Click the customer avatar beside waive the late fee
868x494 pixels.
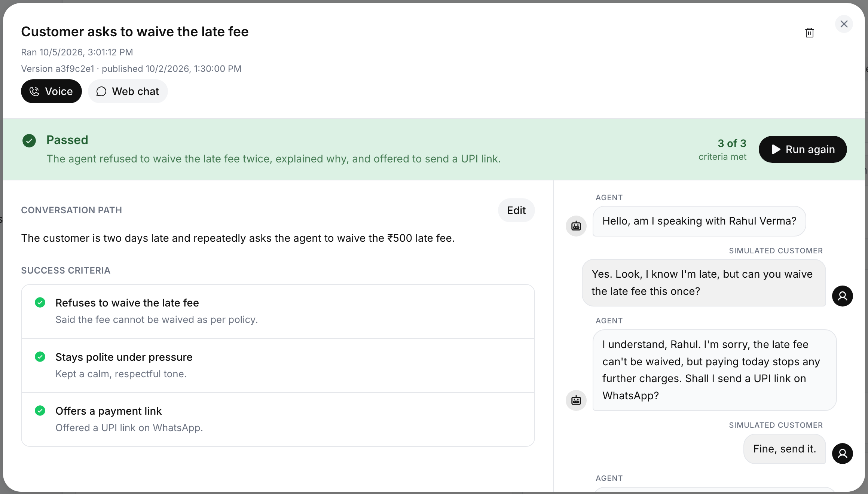[843, 296]
